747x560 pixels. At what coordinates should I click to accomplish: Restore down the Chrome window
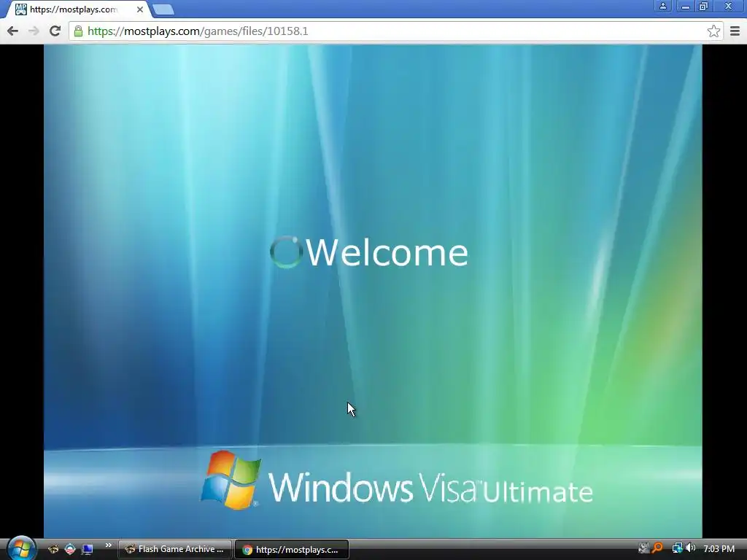[704, 6]
